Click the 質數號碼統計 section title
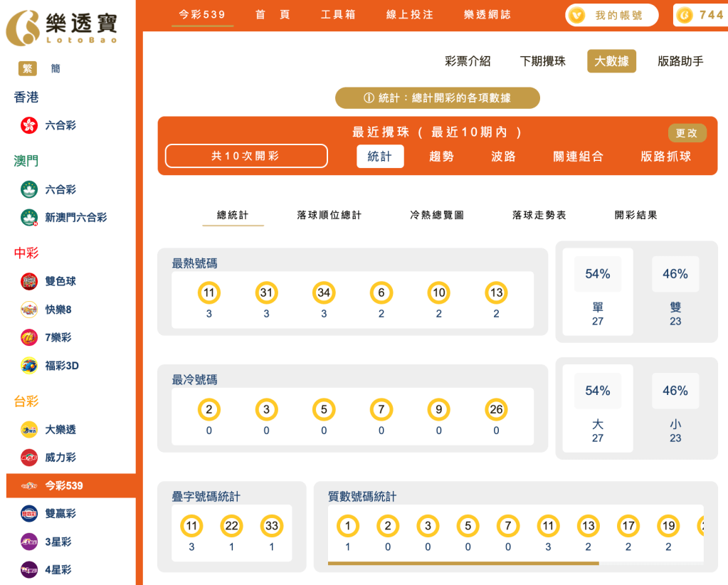Screen dimensions: 728x585 (x=362, y=497)
